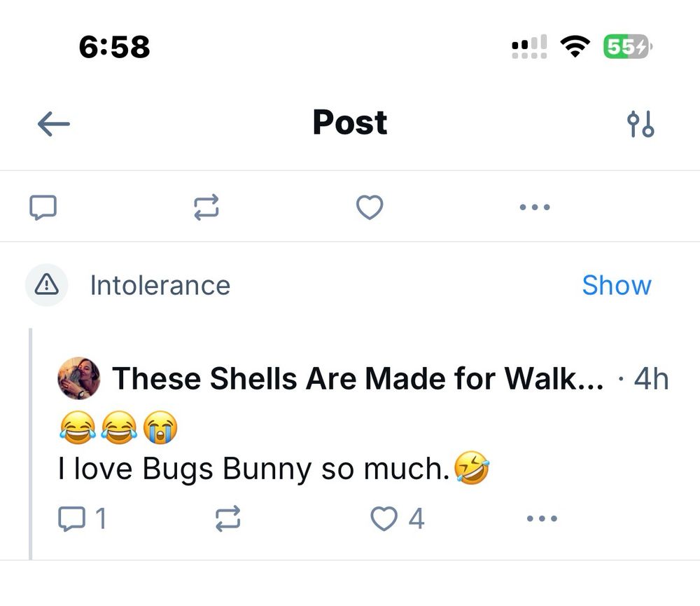700x606 pixels.
Task: Like the main post above the Intolerance warning
Action: [x=370, y=207]
